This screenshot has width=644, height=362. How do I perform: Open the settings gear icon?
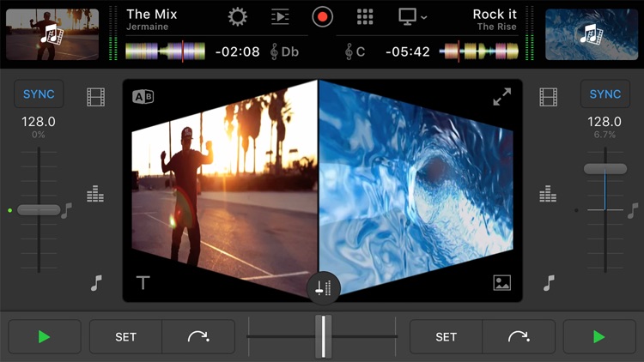pos(237,17)
